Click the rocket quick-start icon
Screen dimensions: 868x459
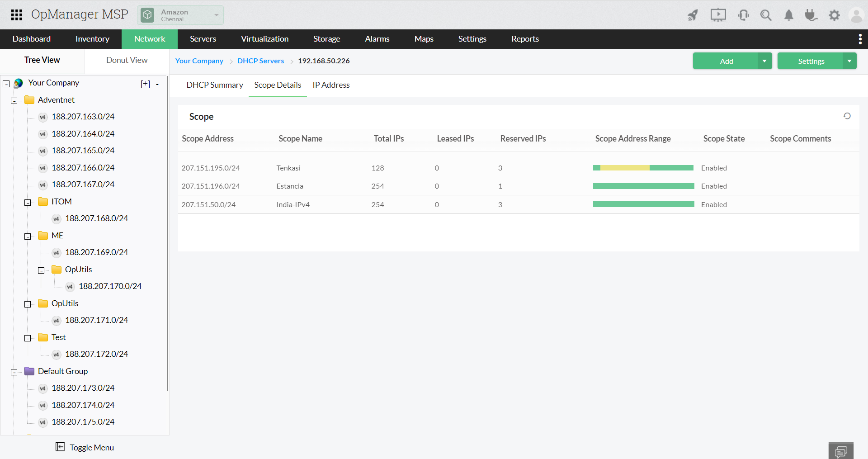(693, 15)
